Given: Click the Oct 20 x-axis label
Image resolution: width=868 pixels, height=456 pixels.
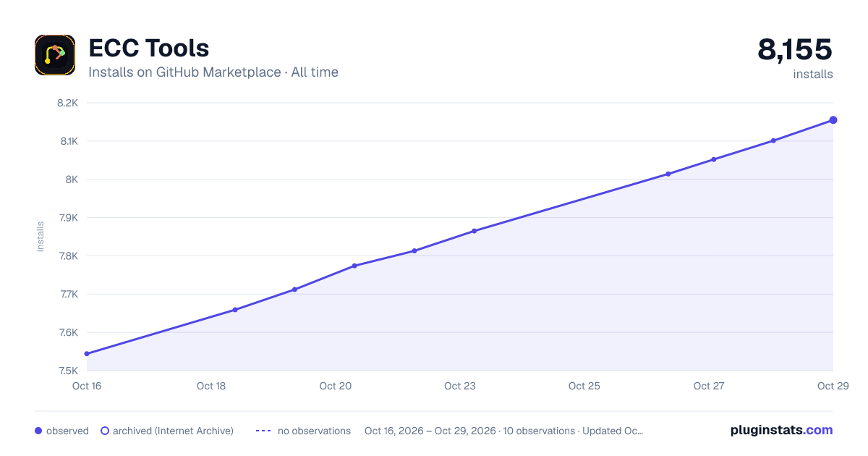Looking at the screenshot, I should (x=336, y=386).
